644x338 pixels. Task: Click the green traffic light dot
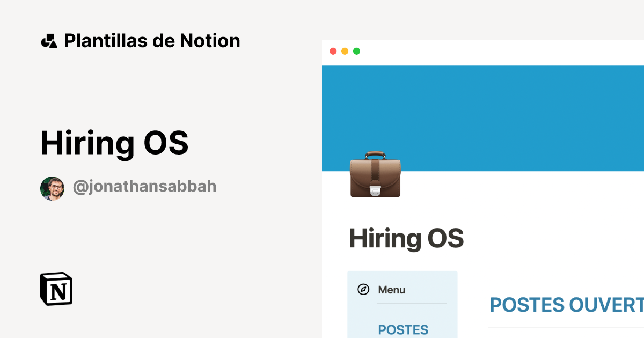[x=356, y=52]
